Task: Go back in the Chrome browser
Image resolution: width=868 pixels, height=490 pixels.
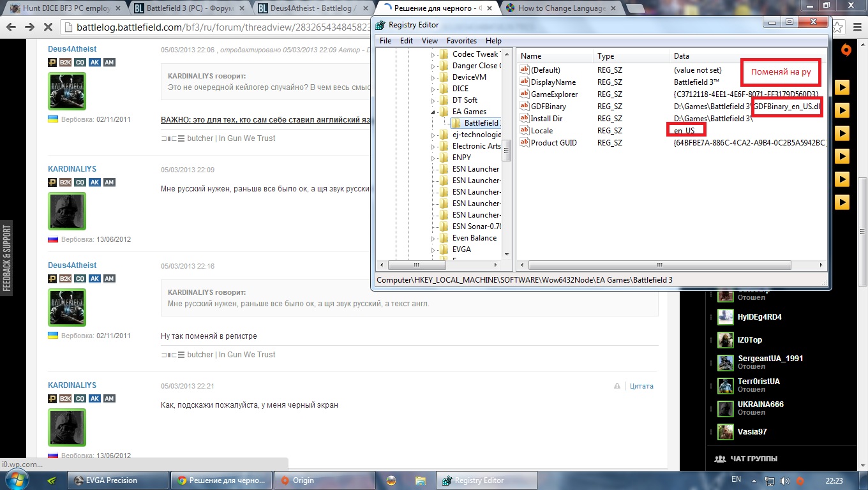Action: (x=11, y=27)
